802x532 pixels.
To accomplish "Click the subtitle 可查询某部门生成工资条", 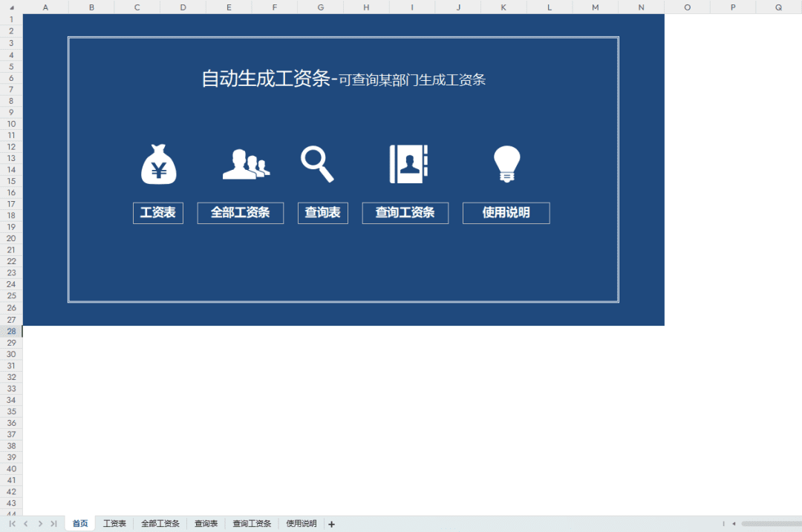I will 412,79.
